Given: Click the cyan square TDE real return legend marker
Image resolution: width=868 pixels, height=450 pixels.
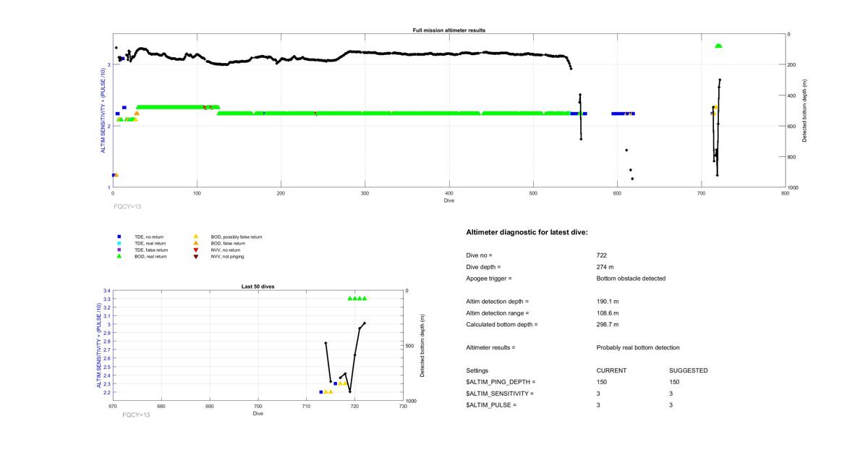Looking at the screenshot, I should [119, 243].
